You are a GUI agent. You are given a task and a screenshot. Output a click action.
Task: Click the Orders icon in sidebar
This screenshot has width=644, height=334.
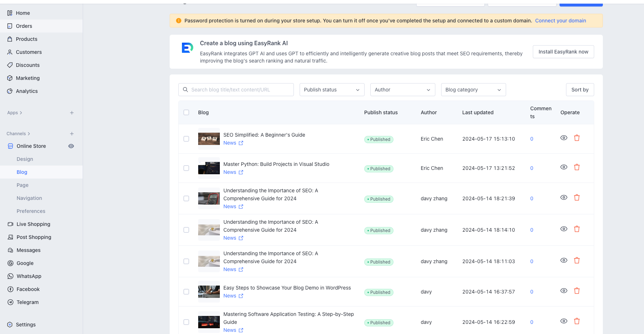[x=10, y=26]
